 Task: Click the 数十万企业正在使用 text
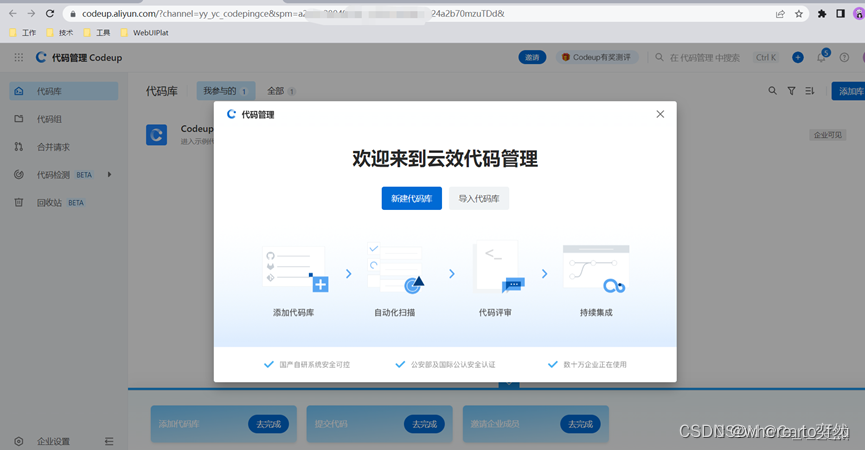(x=595, y=365)
